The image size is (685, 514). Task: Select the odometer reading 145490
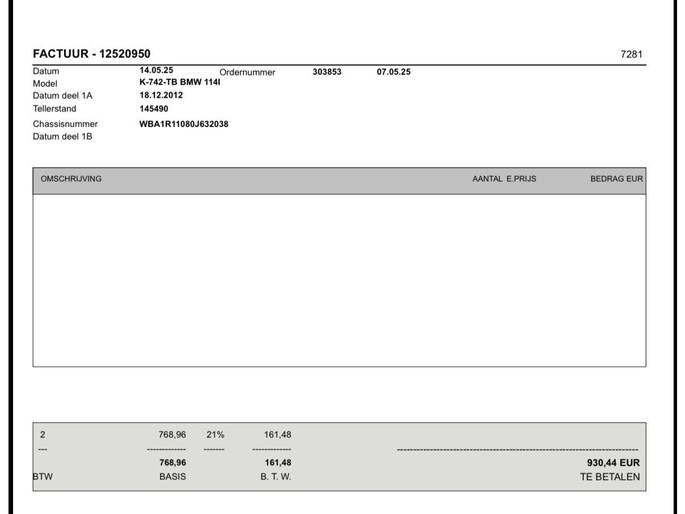154,109
